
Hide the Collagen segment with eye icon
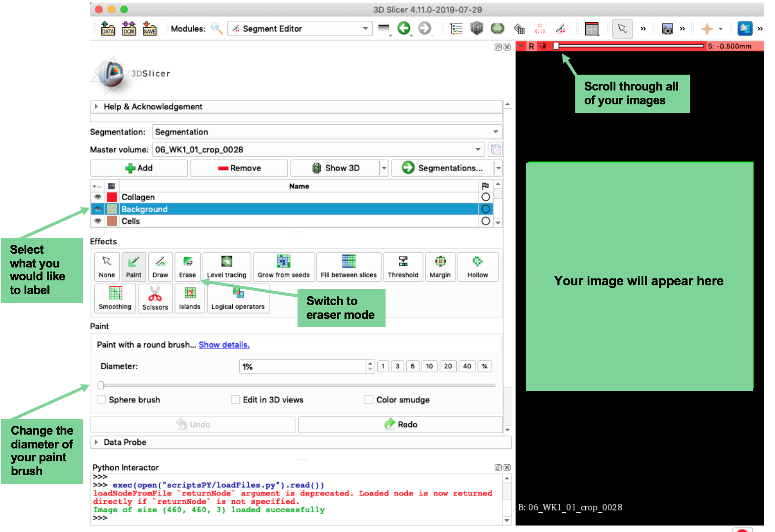[x=98, y=197]
